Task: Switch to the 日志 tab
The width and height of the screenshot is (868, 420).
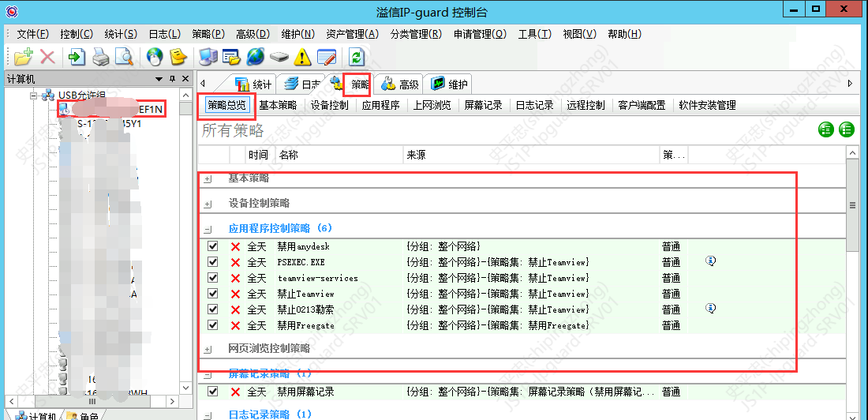Action: tap(302, 84)
